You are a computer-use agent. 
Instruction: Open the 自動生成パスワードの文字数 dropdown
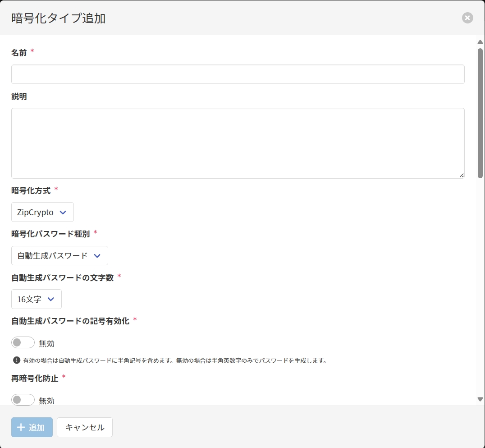(36, 299)
